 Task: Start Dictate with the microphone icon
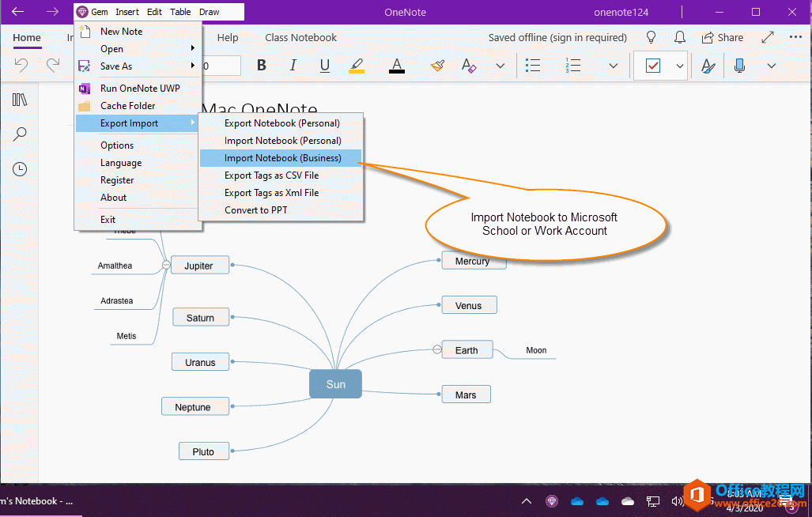[738, 66]
